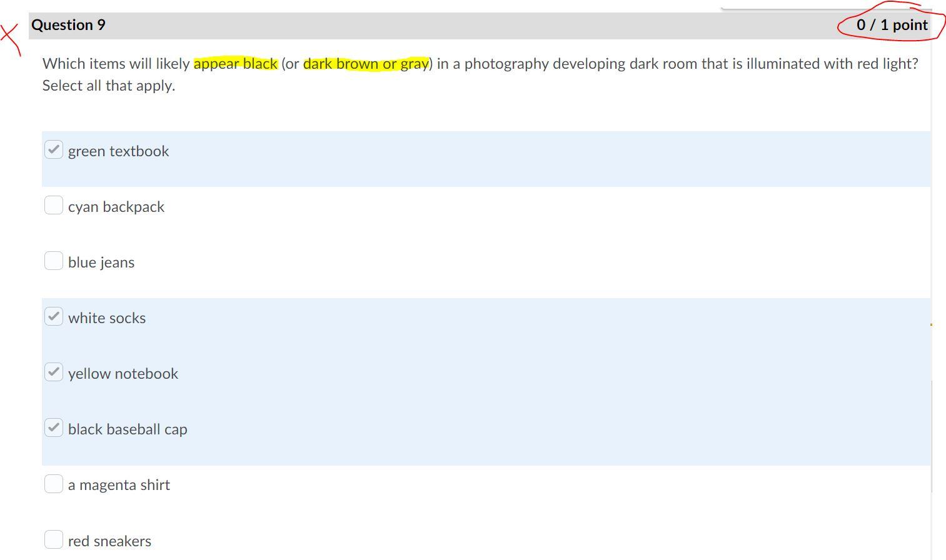The width and height of the screenshot is (946, 560).
Task: Click the red sneakers label
Action: pos(109,541)
